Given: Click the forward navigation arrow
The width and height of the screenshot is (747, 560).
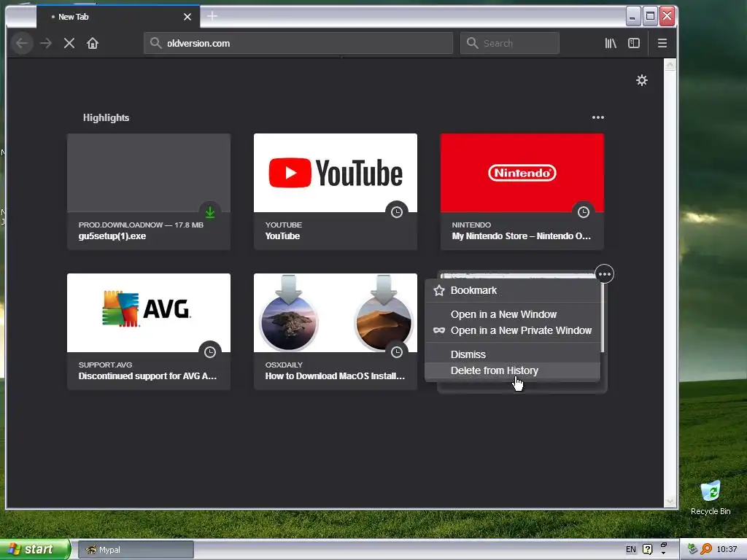Looking at the screenshot, I should [x=46, y=43].
